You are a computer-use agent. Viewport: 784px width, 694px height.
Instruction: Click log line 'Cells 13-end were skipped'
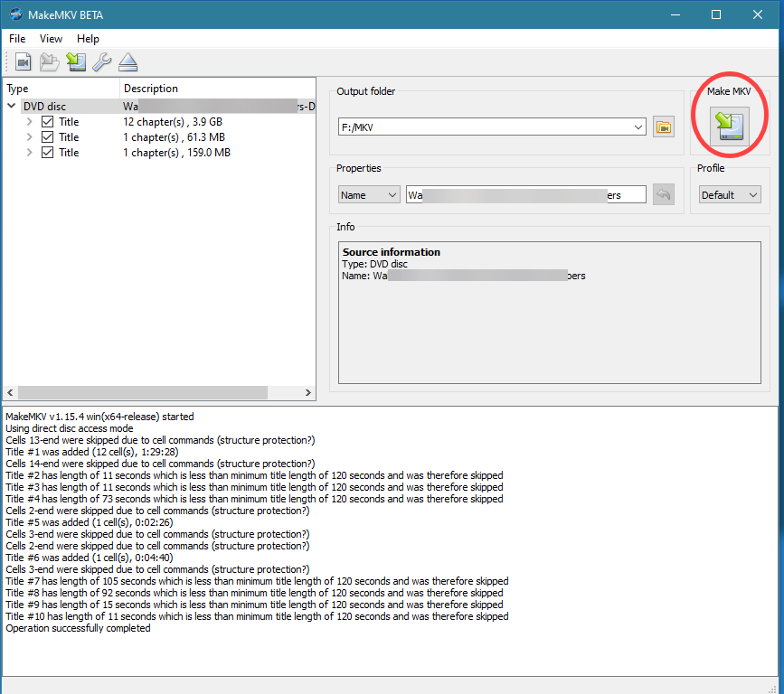[x=160, y=440]
